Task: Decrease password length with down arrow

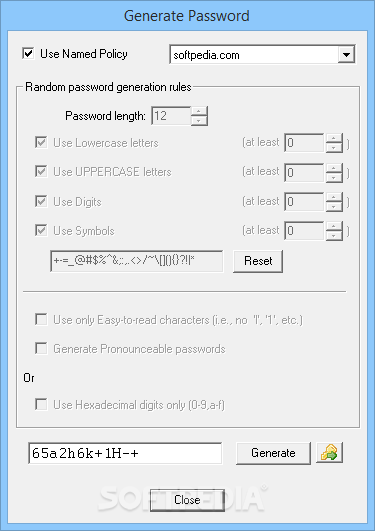Action: pyautogui.click(x=199, y=121)
